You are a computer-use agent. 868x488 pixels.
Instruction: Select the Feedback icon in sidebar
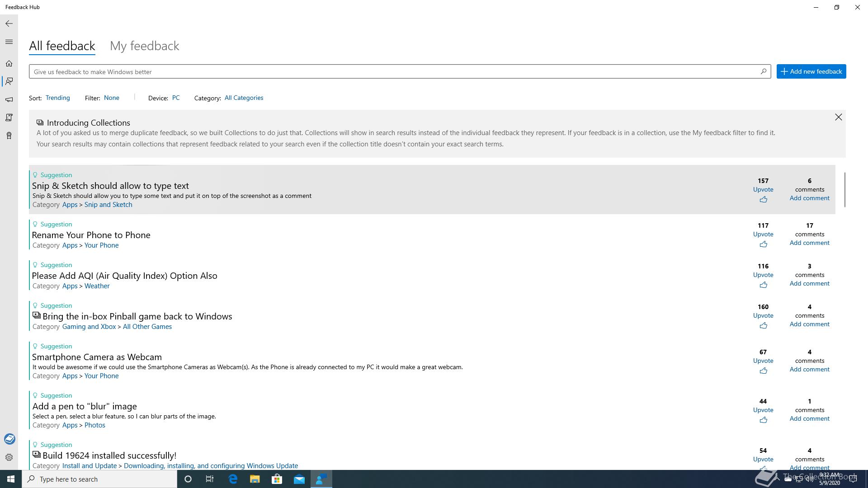9,81
